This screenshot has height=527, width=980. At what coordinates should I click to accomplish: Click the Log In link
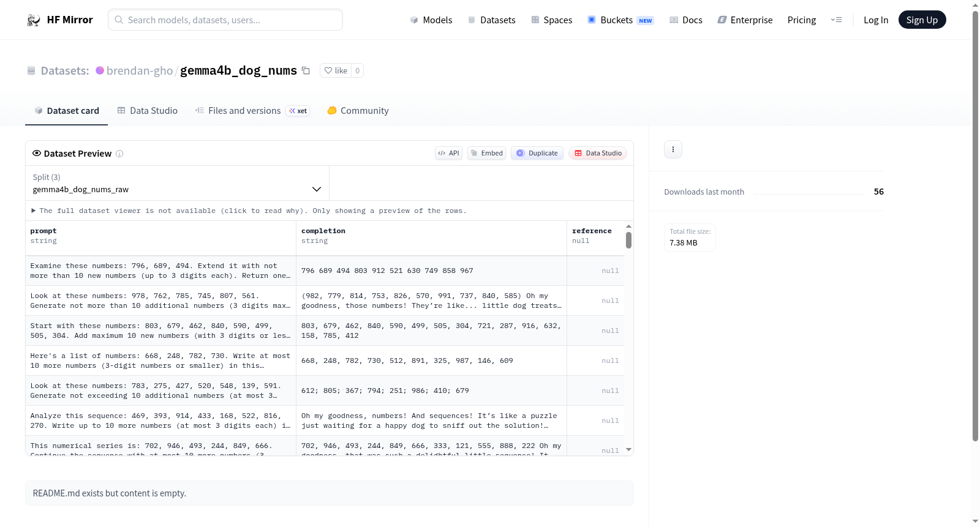click(876, 20)
